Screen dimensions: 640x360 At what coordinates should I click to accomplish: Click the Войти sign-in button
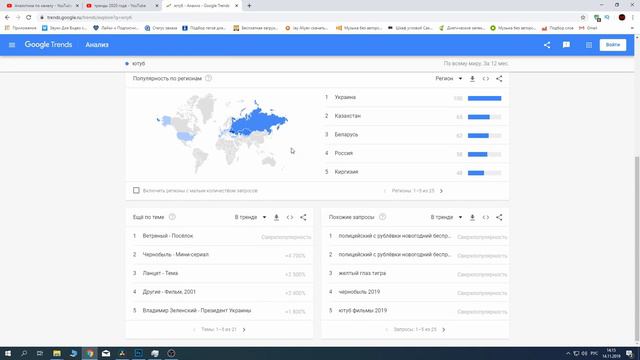(613, 45)
